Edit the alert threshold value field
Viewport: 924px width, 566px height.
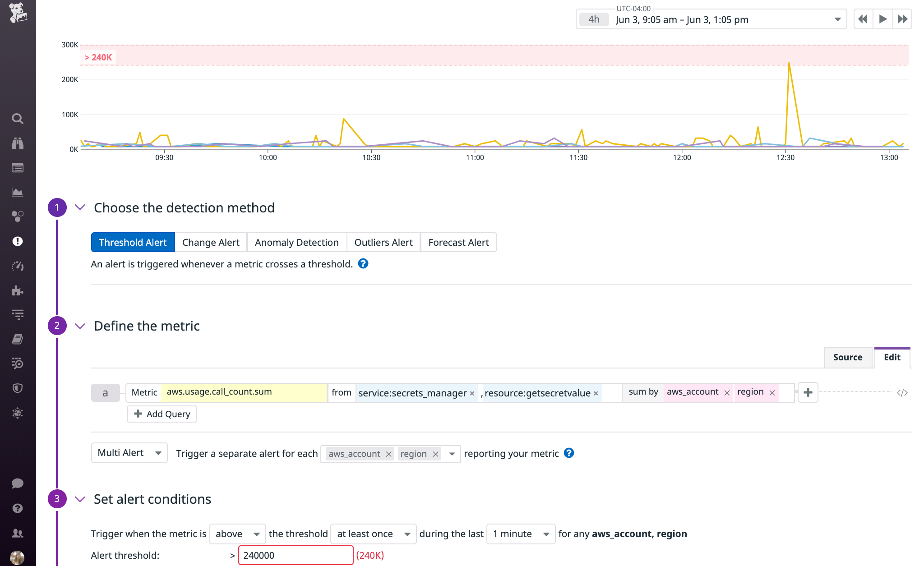pos(296,555)
